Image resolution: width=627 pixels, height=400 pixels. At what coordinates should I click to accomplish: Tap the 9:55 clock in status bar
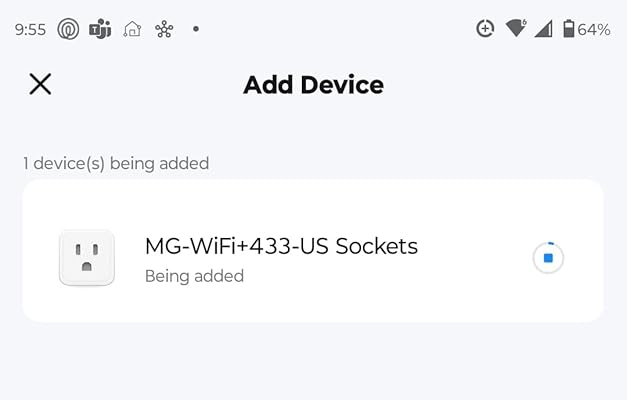coord(30,29)
